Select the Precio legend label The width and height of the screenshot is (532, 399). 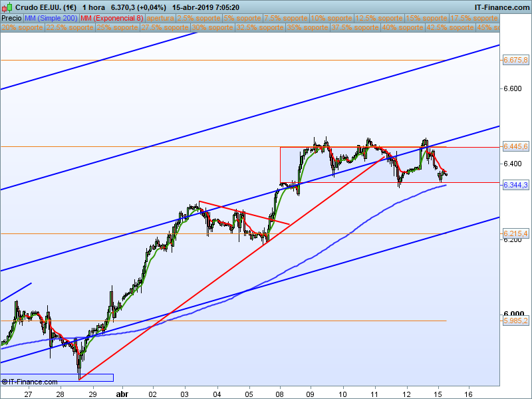pos(11,19)
